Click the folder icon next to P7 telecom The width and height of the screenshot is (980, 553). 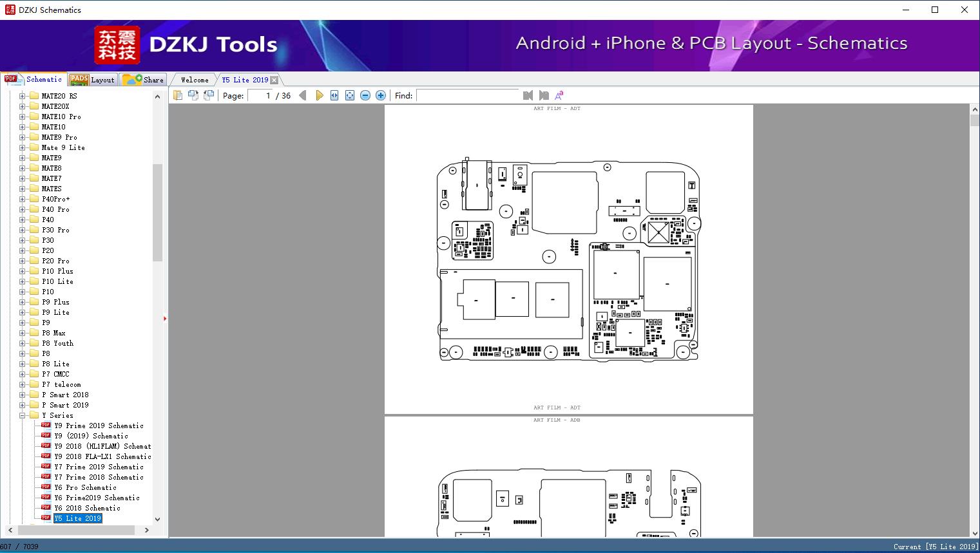pos(34,384)
